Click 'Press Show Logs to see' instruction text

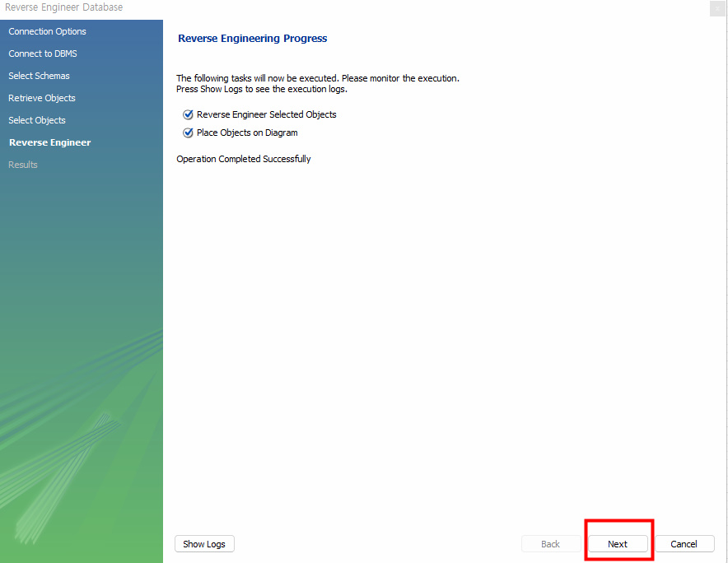262,89
